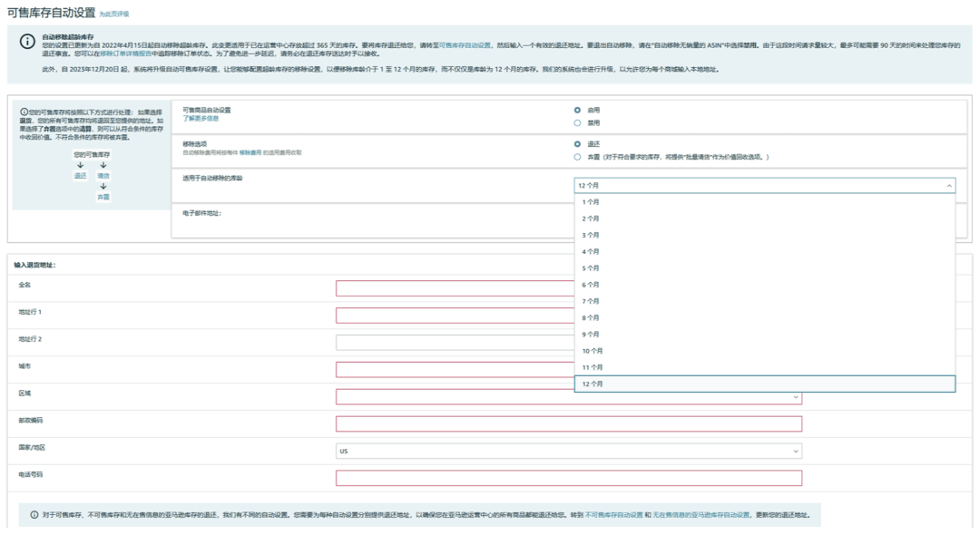Select the 启用 radio button

(x=577, y=111)
